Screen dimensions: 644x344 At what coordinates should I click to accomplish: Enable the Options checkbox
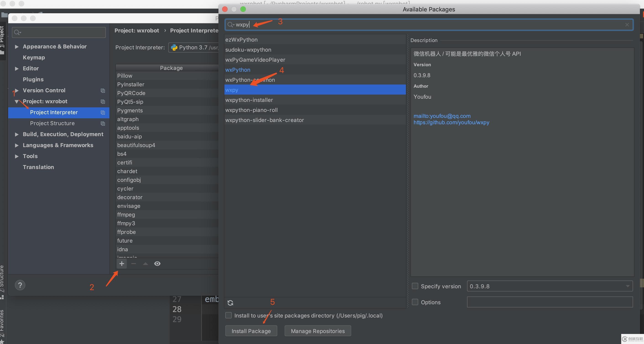pyautogui.click(x=415, y=302)
